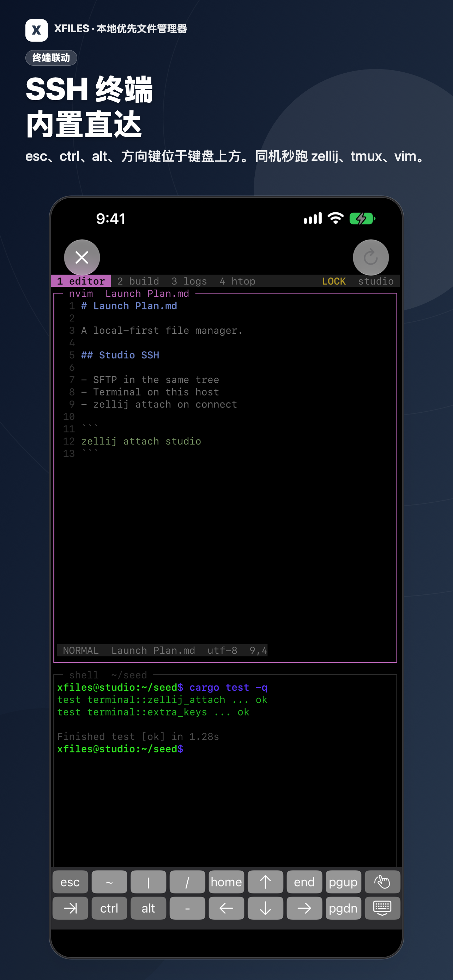Click '- zellij attach on connect' line
The height and width of the screenshot is (980, 453).
(159, 404)
